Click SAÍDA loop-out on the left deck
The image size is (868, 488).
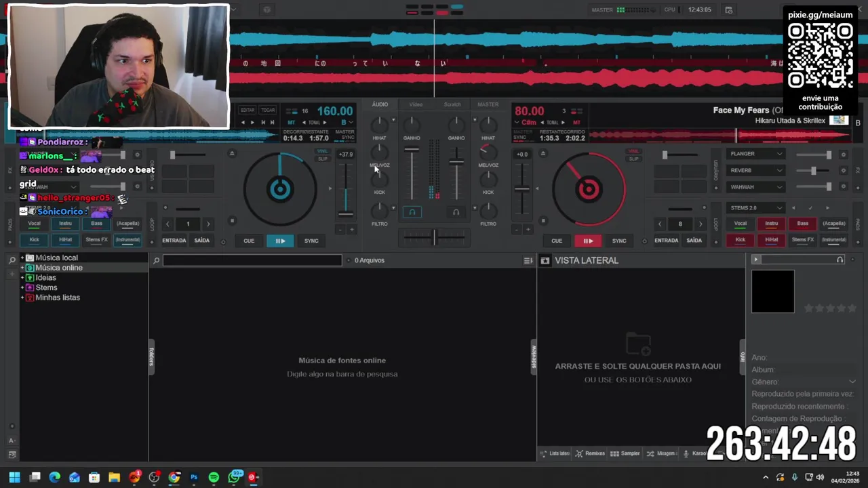point(202,240)
